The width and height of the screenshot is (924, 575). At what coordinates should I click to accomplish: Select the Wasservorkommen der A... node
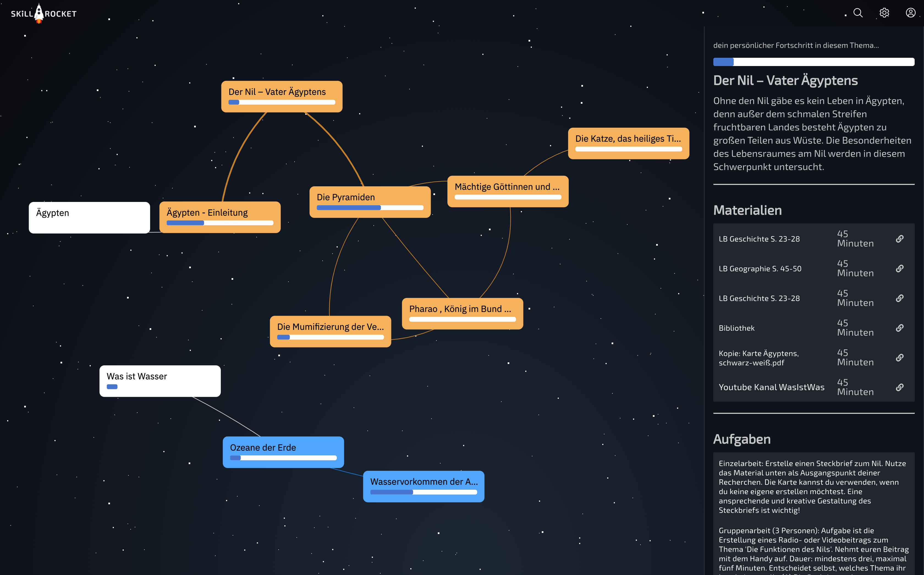[424, 486]
